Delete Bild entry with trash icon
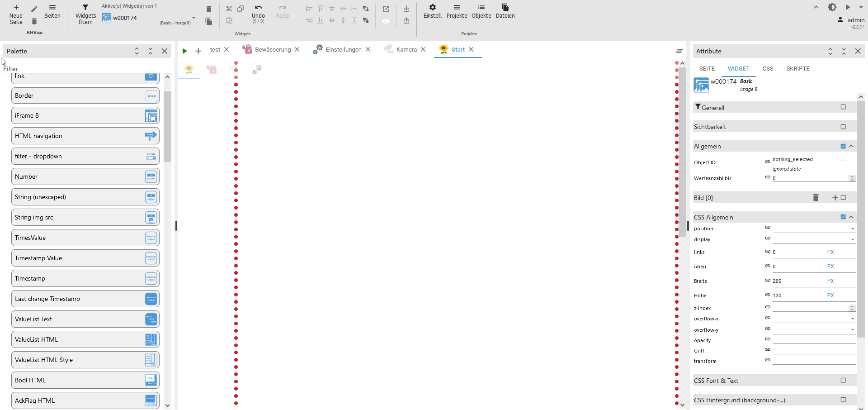Viewport: 868px width, 410px height. coord(816,198)
